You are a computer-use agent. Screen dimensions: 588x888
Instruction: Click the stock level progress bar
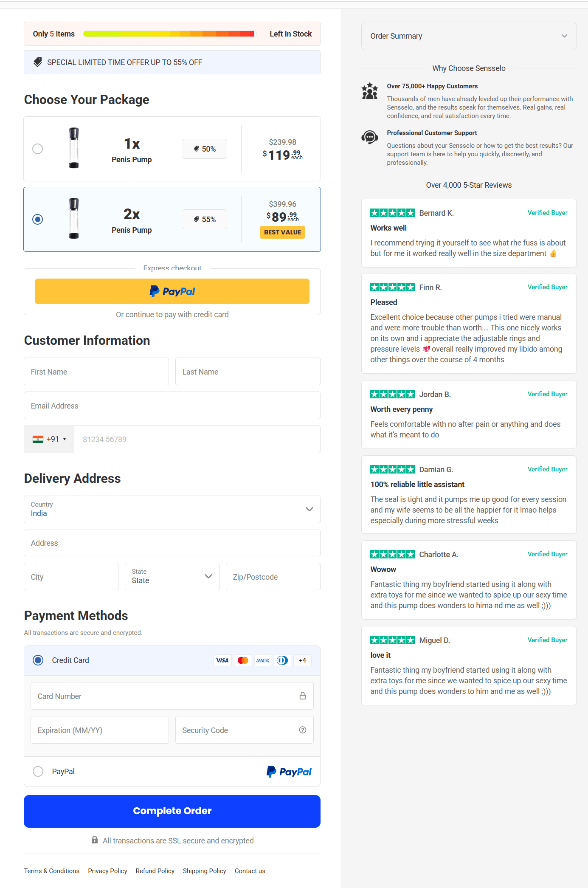(169, 34)
